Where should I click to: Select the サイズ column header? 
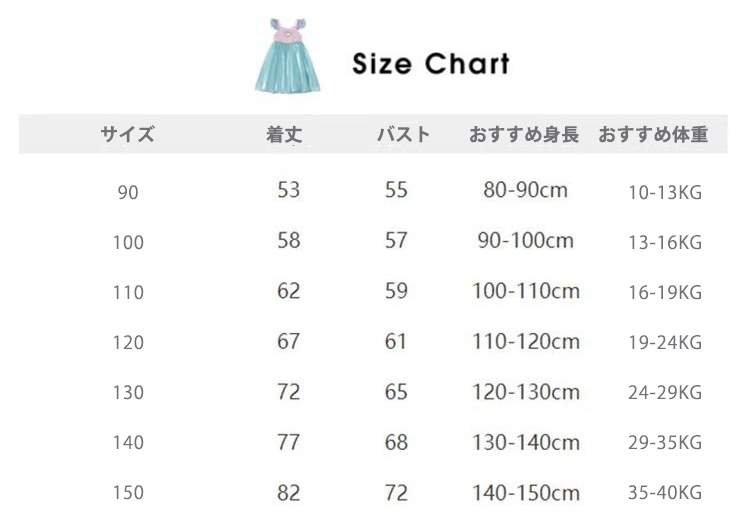128,135
